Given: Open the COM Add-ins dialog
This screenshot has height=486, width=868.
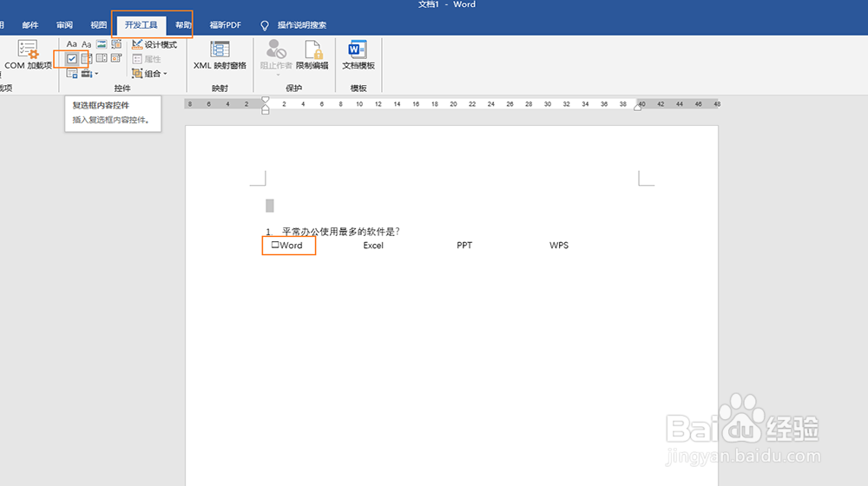Looking at the screenshot, I should pyautogui.click(x=28, y=55).
